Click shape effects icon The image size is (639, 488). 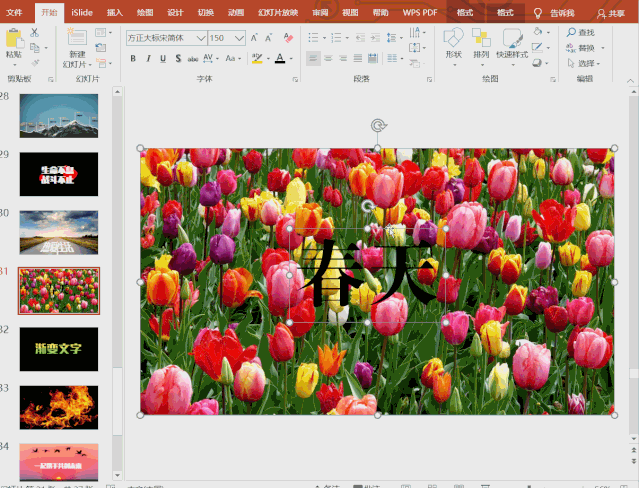pos(538,63)
